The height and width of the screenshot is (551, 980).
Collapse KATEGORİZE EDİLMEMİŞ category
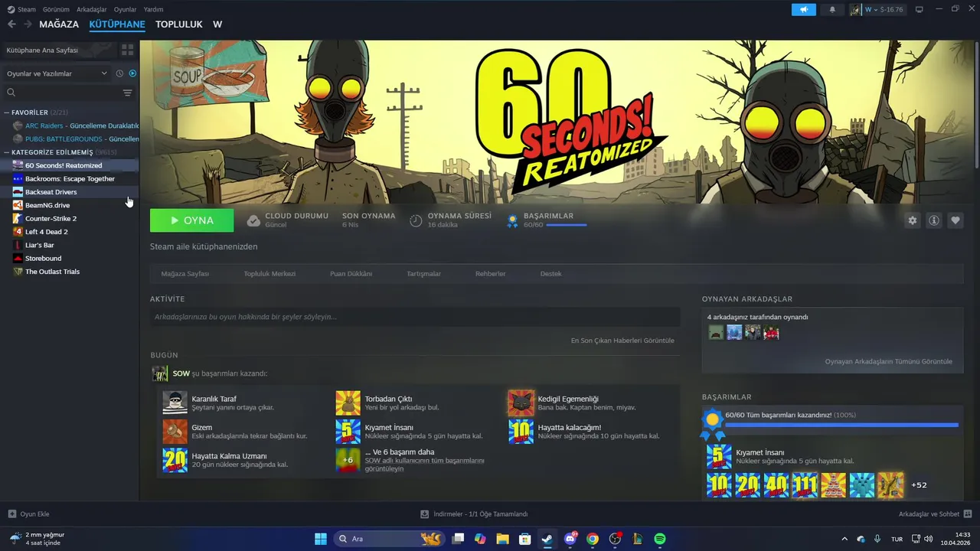coord(7,152)
